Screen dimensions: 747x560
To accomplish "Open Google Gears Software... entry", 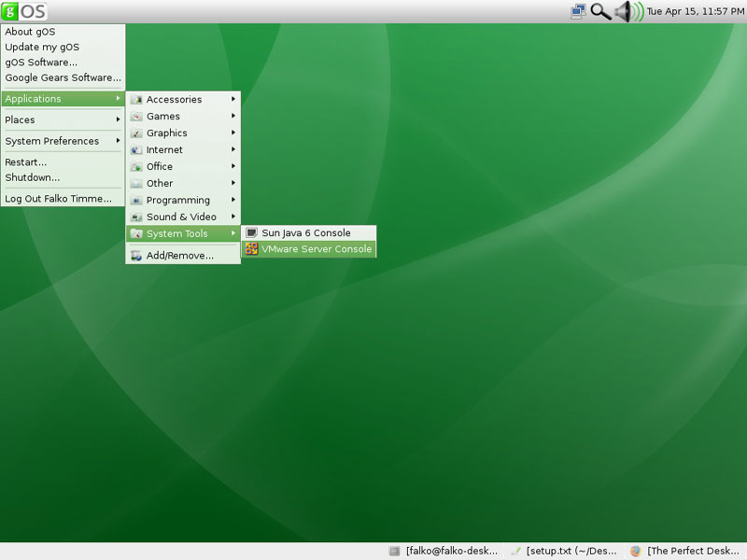I will (x=63, y=77).
